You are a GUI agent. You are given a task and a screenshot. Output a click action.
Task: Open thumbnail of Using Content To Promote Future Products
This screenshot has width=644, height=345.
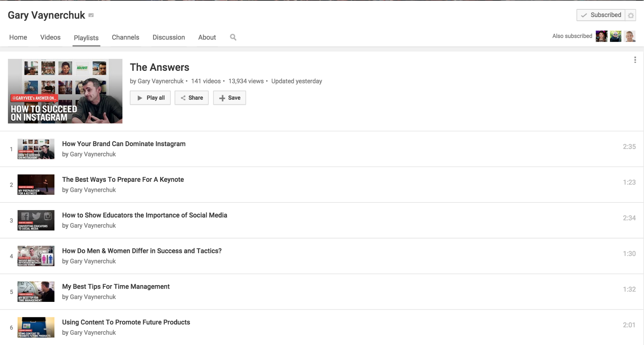tap(36, 328)
